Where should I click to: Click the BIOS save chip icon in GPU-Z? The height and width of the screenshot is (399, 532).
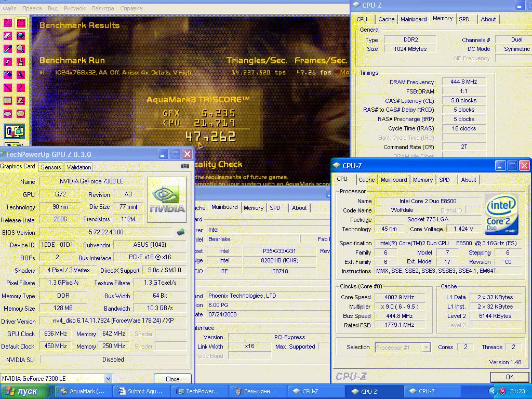pos(181,232)
